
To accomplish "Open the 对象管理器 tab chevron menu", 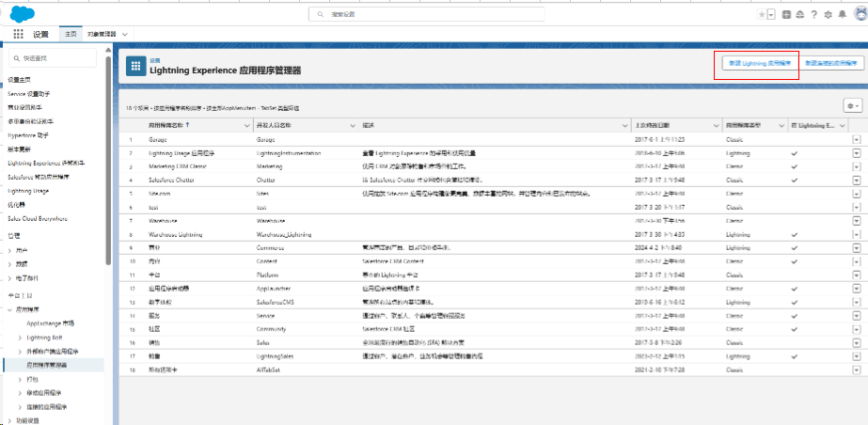I will click(124, 34).
